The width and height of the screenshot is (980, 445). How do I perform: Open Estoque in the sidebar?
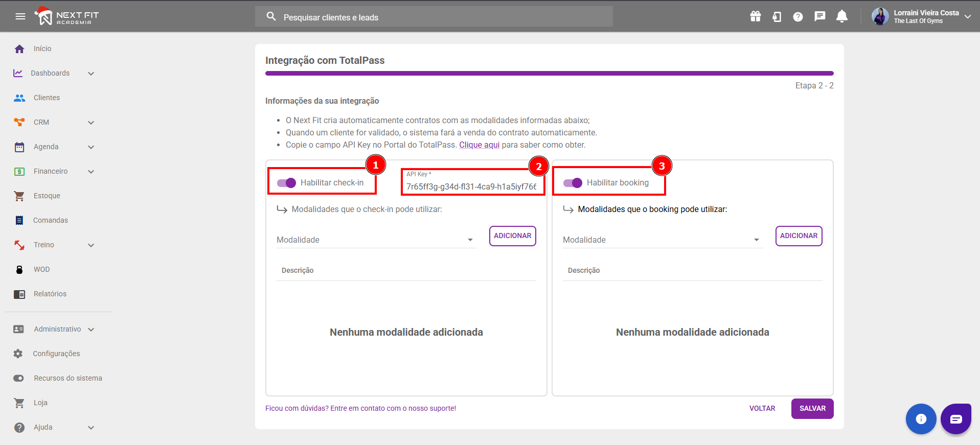click(47, 196)
